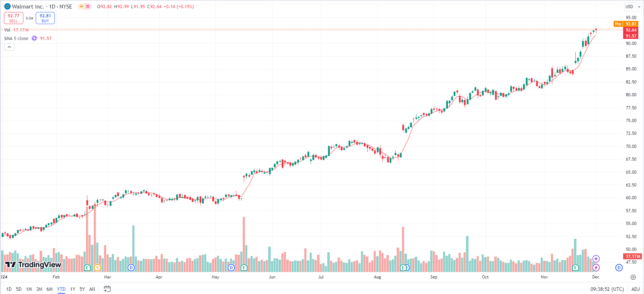644x294 pixels.
Task: Open the USD currency dropdown
Action: pyautogui.click(x=633, y=6)
